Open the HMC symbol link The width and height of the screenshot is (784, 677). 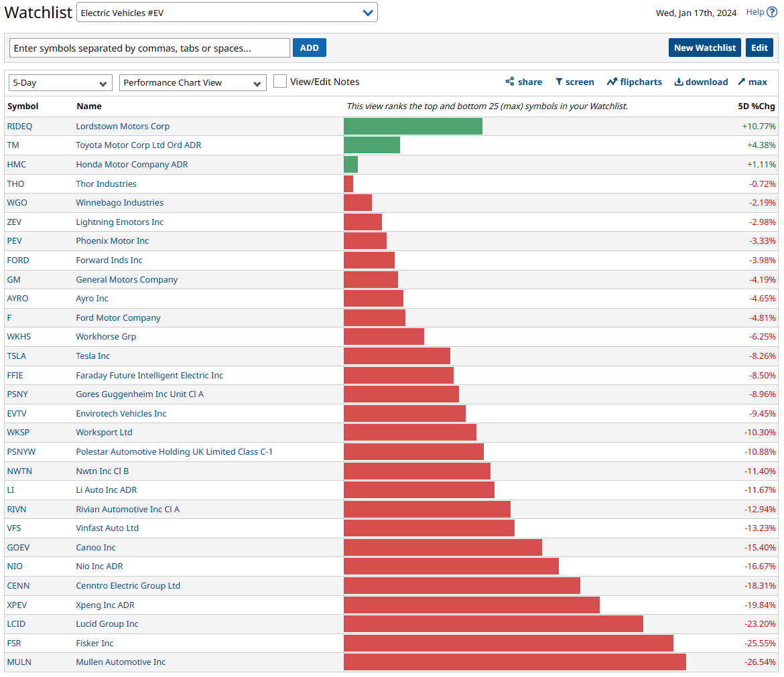click(x=17, y=164)
